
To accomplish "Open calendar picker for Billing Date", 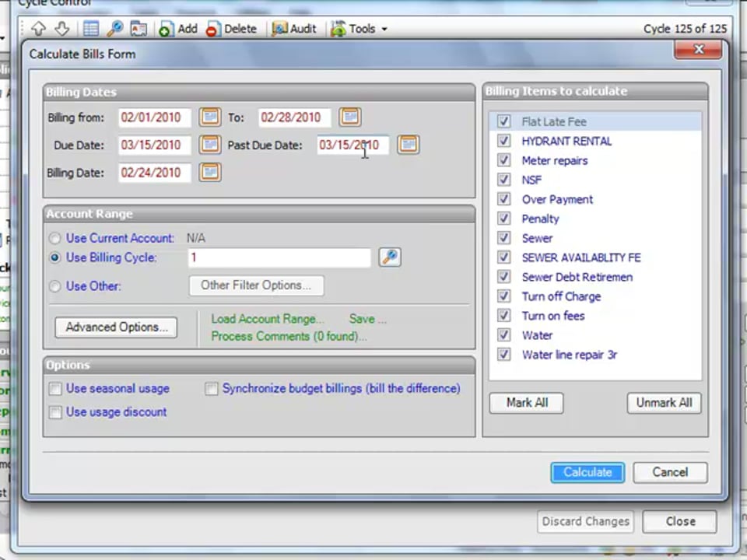I will tap(210, 172).
